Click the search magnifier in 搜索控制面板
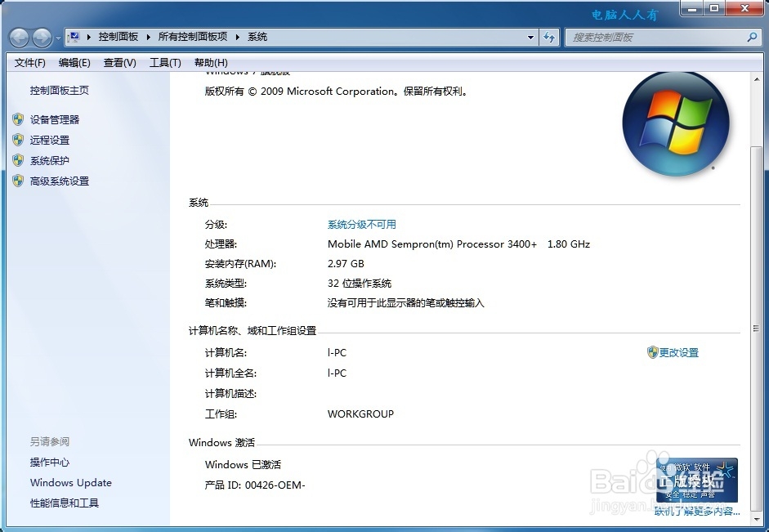 point(753,37)
